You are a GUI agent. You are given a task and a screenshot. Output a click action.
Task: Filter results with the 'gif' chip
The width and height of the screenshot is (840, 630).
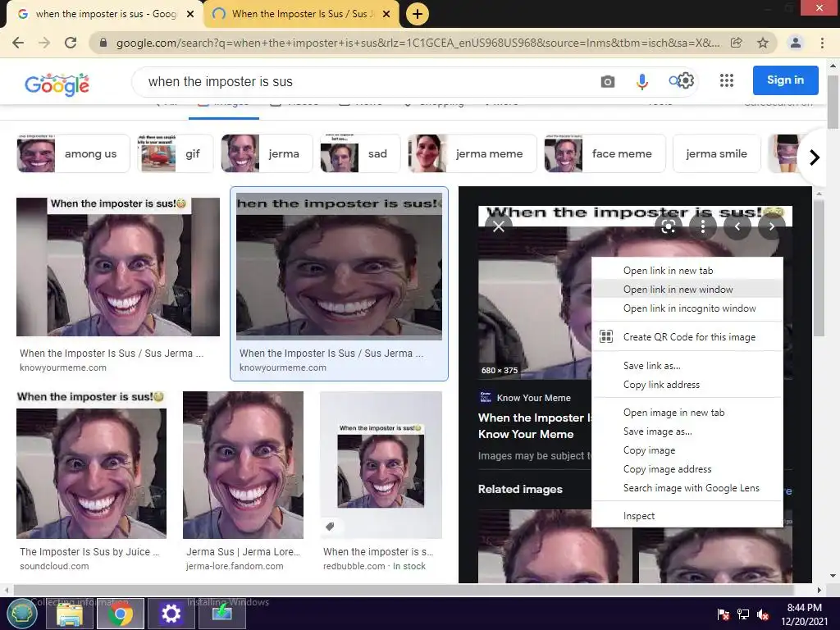pos(176,153)
